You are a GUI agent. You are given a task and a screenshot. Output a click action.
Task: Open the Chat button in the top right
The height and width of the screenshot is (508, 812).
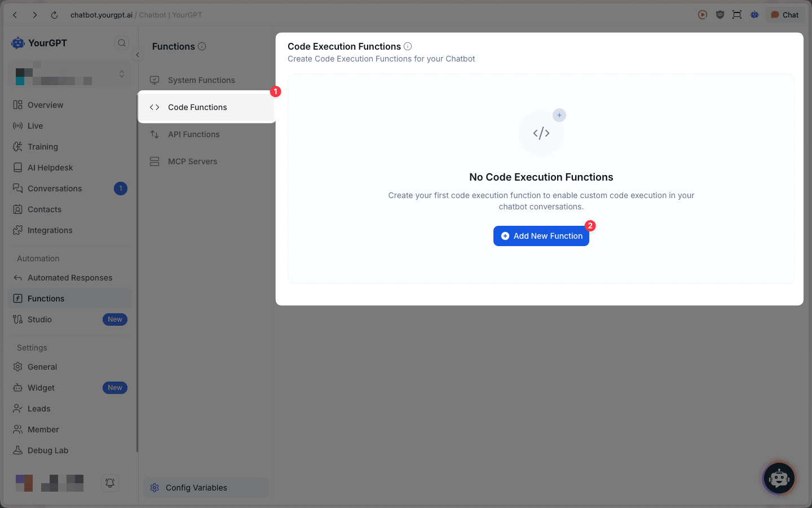784,15
